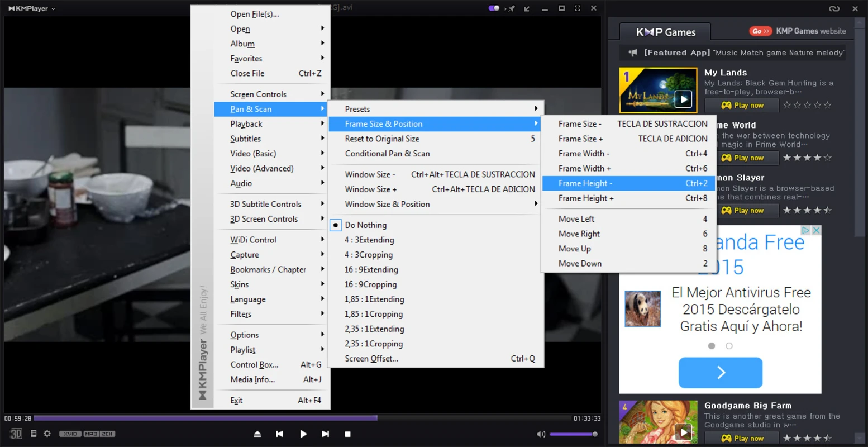Expand the Playback submenu
868x447 pixels.
247,123
